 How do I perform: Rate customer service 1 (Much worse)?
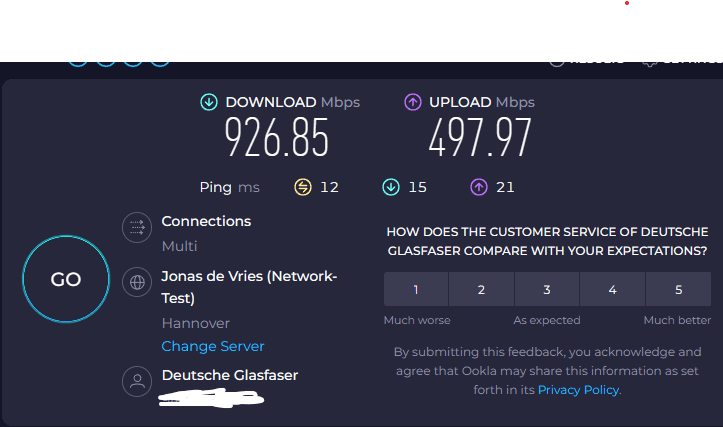pyautogui.click(x=416, y=290)
